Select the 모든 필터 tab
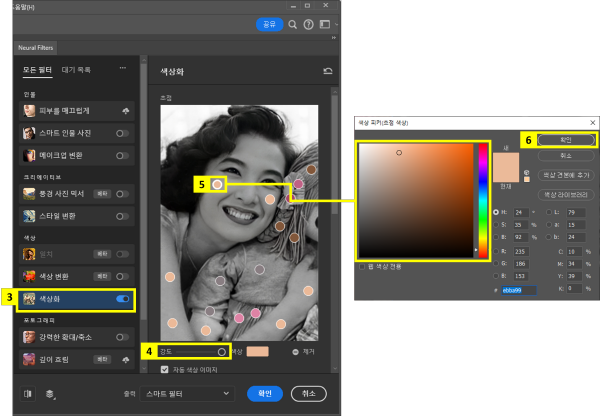Screen dimensions: 600x416 (37, 70)
